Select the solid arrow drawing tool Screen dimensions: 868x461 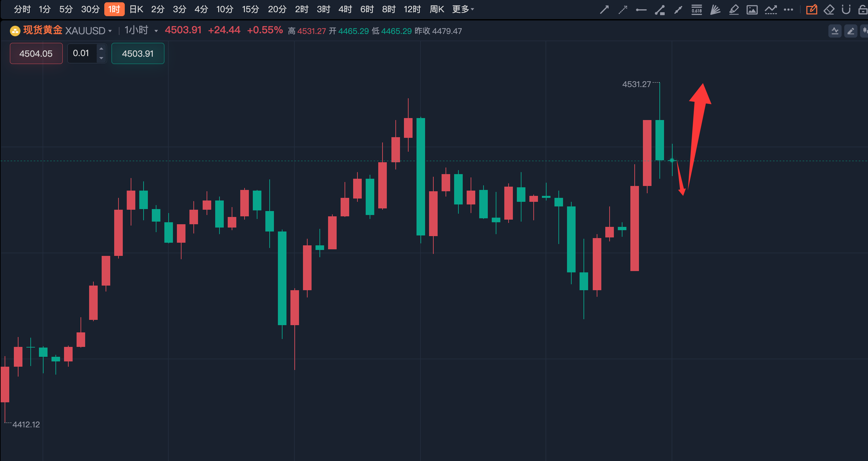(x=604, y=10)
